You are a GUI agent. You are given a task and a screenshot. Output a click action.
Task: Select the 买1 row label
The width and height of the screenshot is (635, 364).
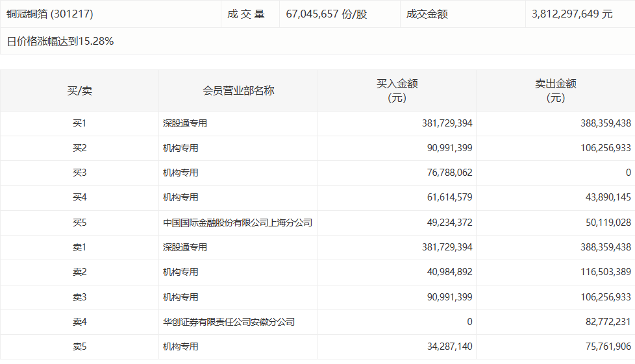pos(79,123)
